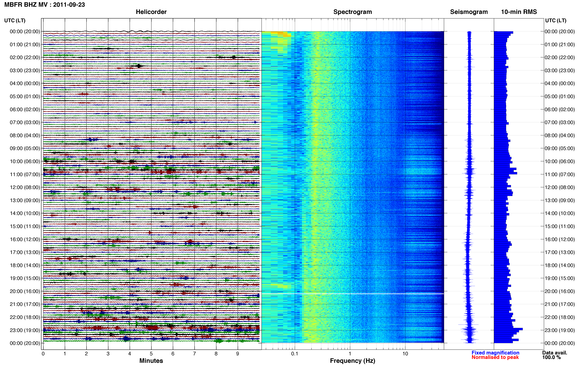Click the Minutes axis title
588x368 pixels.
[x=151, y=361]
